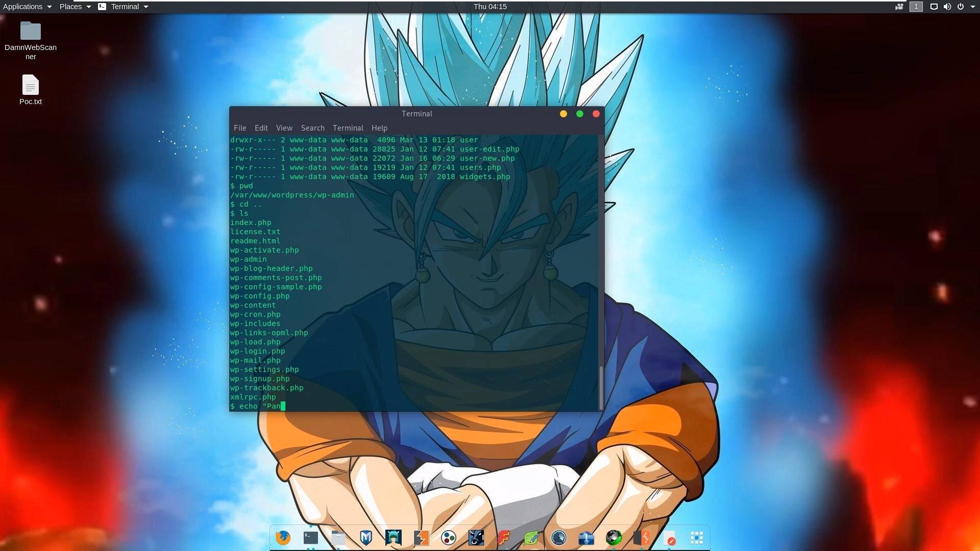The height and width of the screenshot is (551, 980).
Task: Open the Edit menu in Terminal
Action: [261, 128]
